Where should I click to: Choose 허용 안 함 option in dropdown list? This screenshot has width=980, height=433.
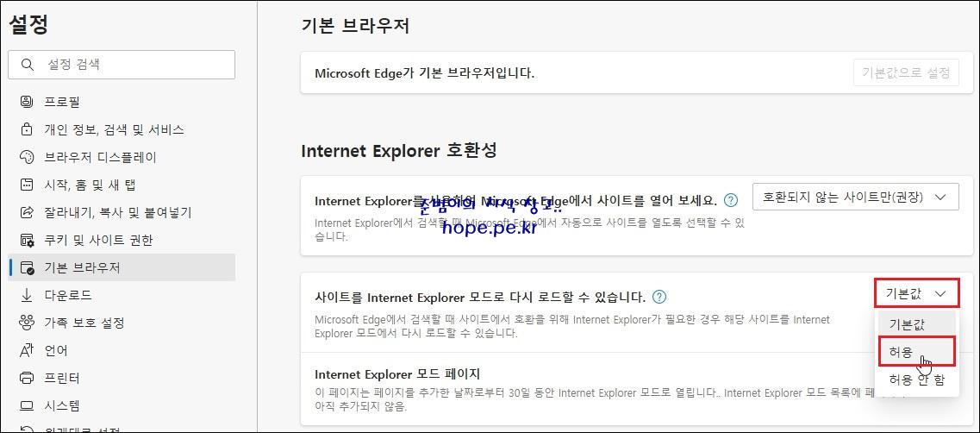[x=916, y=380]
